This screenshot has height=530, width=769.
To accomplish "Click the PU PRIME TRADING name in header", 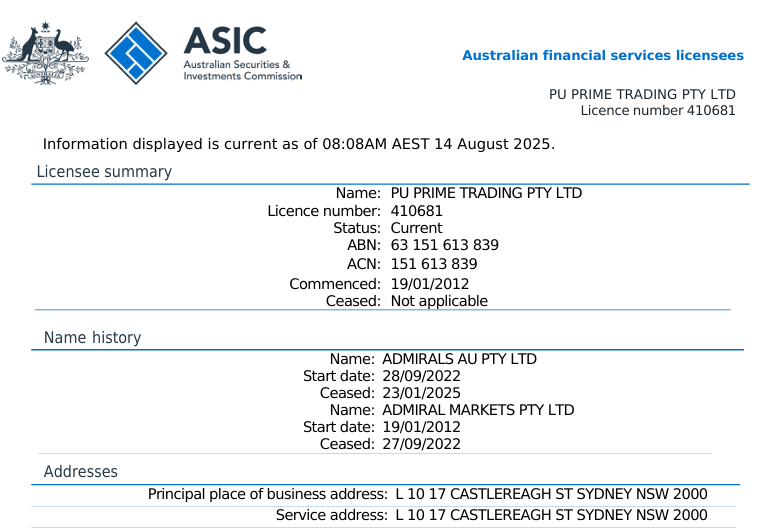I will point(642,94).
